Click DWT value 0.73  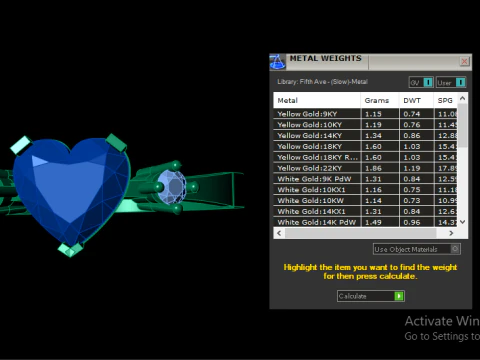tap(412, 201)
